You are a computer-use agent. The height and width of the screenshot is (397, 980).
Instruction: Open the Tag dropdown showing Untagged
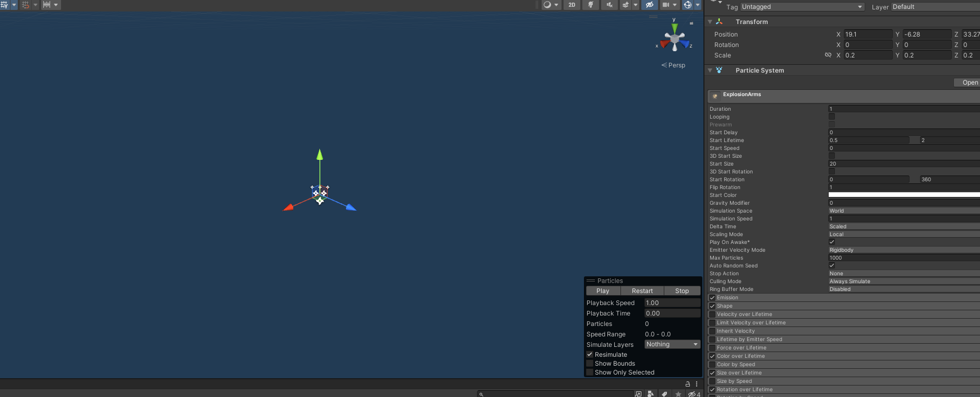[802, 7]
